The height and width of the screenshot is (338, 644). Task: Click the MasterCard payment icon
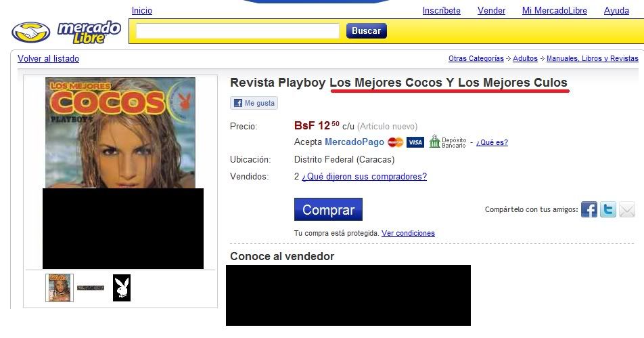click(396, 142)
